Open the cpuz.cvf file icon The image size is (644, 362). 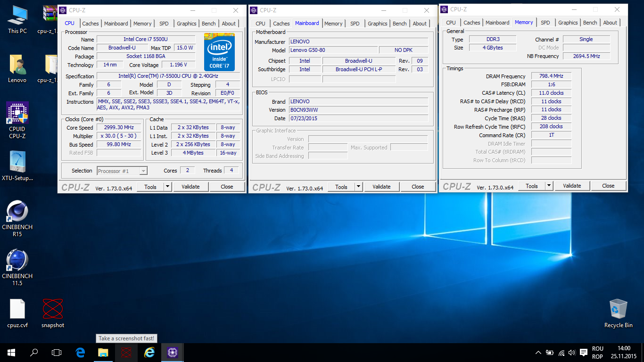(x=17, y=313)
